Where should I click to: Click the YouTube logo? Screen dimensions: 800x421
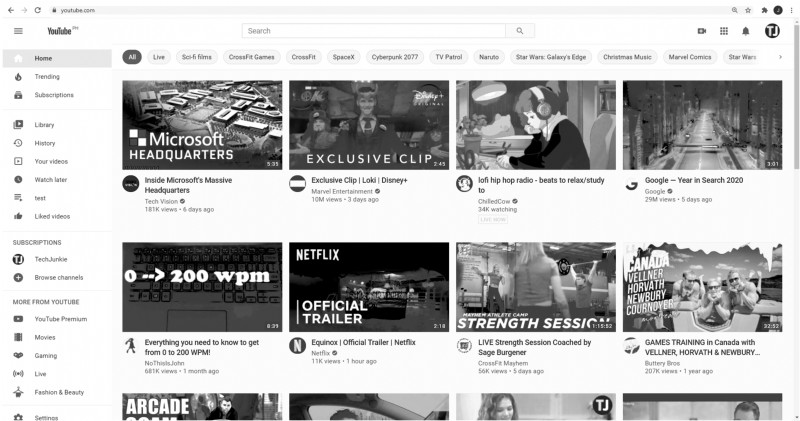click(x=62, y=31)
